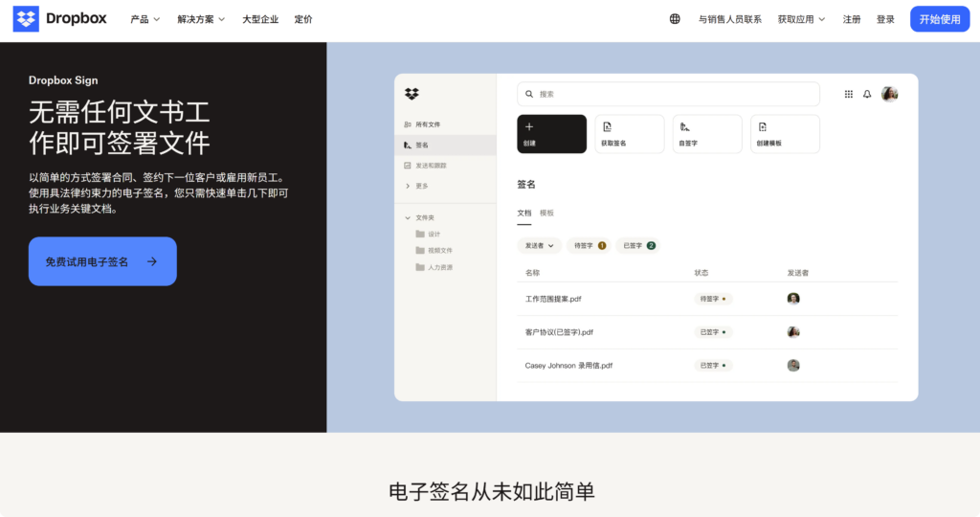Screen dimensions: 980x517
Task: Click the 创建模板 card
Action: 785,134
